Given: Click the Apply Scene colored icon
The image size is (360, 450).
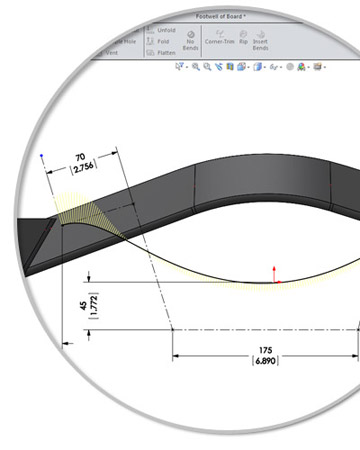Looking at the screenshot, I should 301,67.
